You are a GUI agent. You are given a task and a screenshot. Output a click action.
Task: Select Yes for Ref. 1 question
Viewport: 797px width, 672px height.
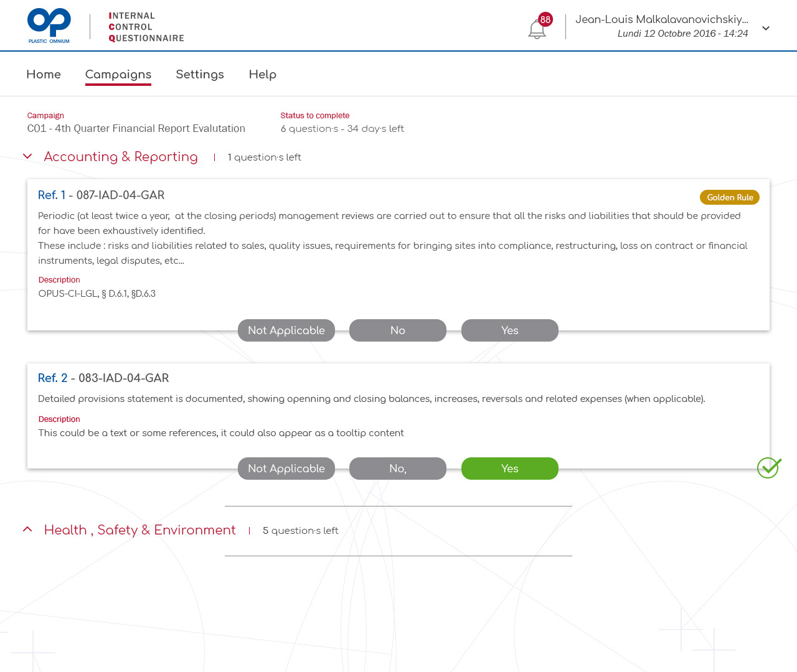coord(509,330)
